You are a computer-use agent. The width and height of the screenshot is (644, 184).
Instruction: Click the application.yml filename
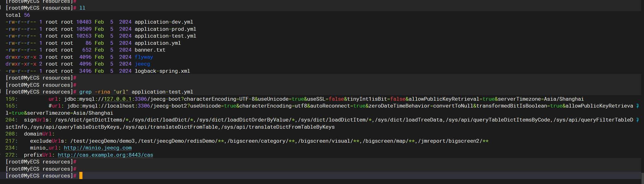pyautogui.click(x=158, y=43)
